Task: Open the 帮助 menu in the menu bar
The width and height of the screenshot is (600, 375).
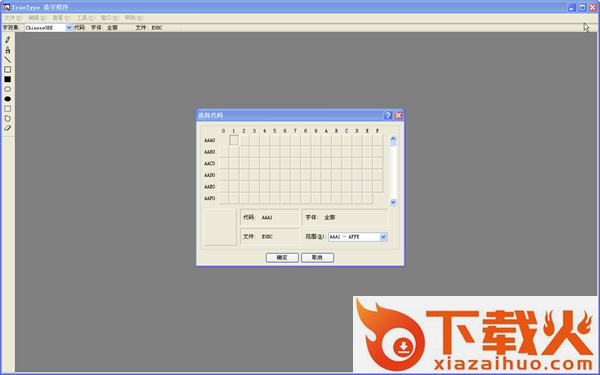Action: tap(134, 18)
